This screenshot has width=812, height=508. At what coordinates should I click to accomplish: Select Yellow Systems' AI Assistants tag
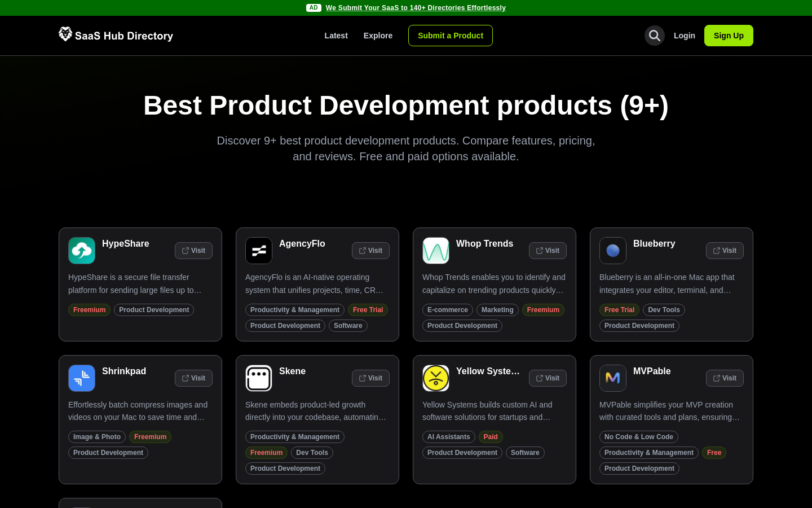coord(449,437)
